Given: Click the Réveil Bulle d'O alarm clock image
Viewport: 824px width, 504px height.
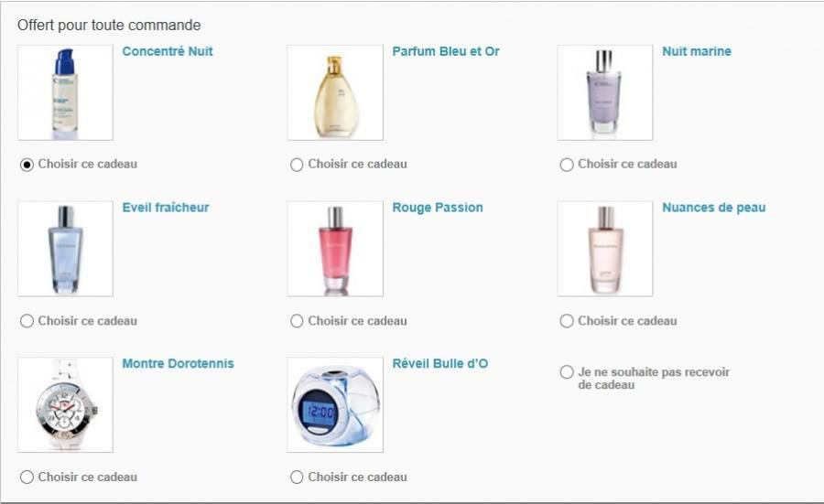Looking at the screenshot, I should [x=335, y=405].
